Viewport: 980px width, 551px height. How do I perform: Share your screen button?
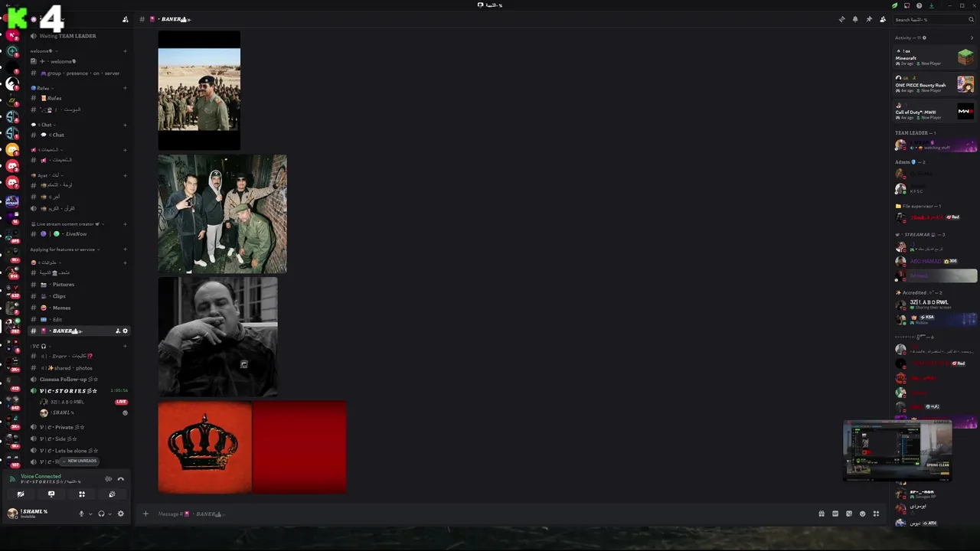(x=51, y=494)
